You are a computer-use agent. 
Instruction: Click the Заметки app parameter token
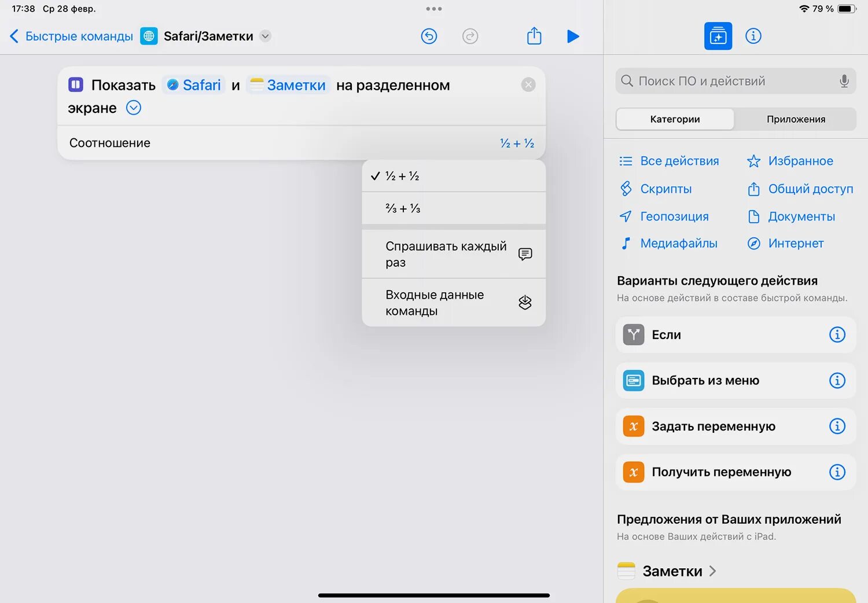[288, 85]
